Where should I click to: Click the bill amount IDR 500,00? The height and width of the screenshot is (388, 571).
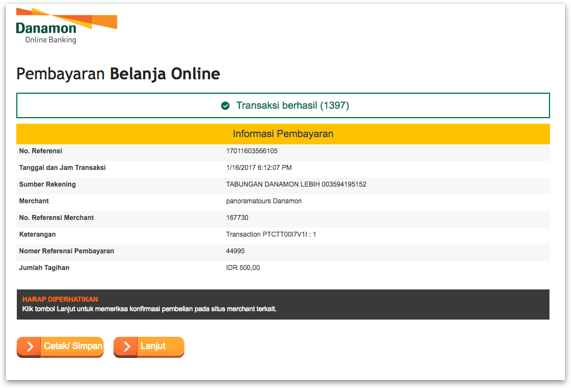point(243,268)
